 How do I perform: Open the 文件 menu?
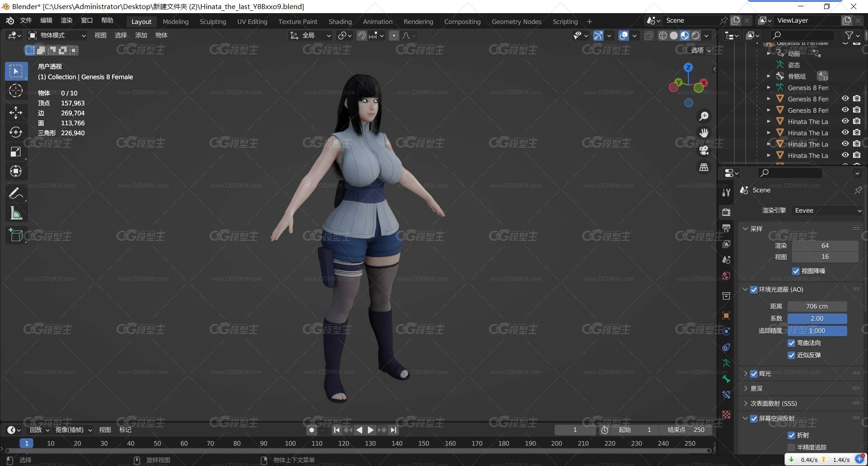tap(26, 20)
